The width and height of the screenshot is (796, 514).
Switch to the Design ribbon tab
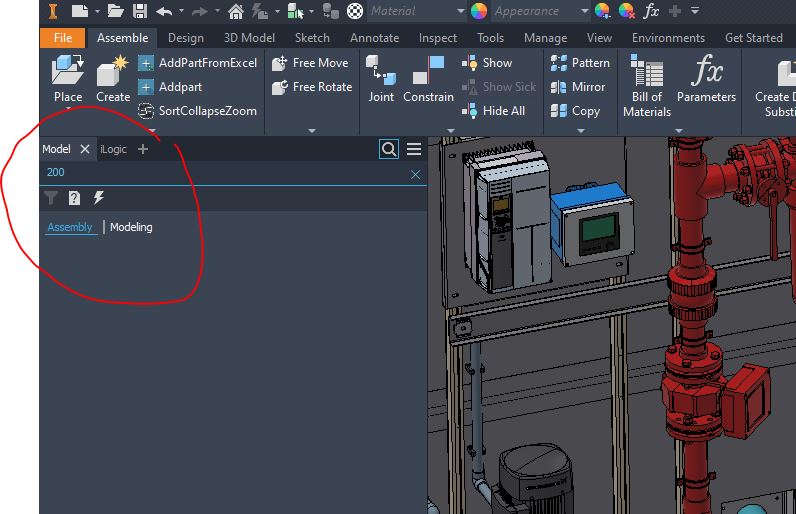[186, 38]
